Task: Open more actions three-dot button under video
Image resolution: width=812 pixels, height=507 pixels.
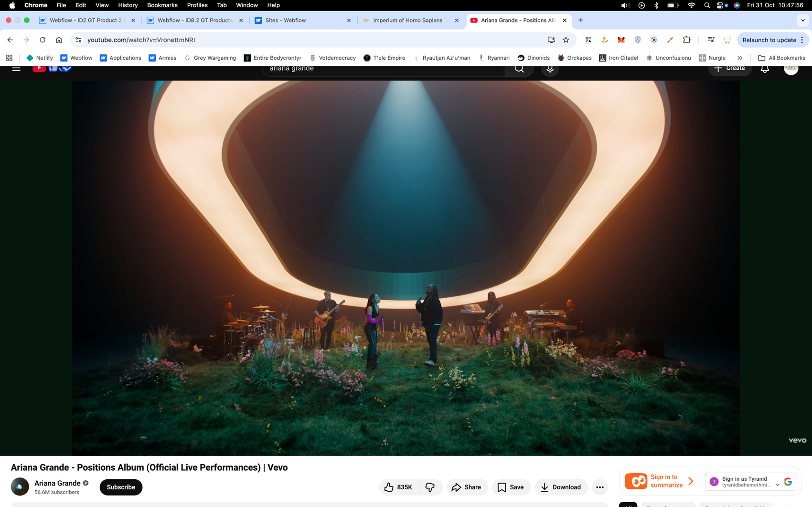Action: [x=600, y=487]
